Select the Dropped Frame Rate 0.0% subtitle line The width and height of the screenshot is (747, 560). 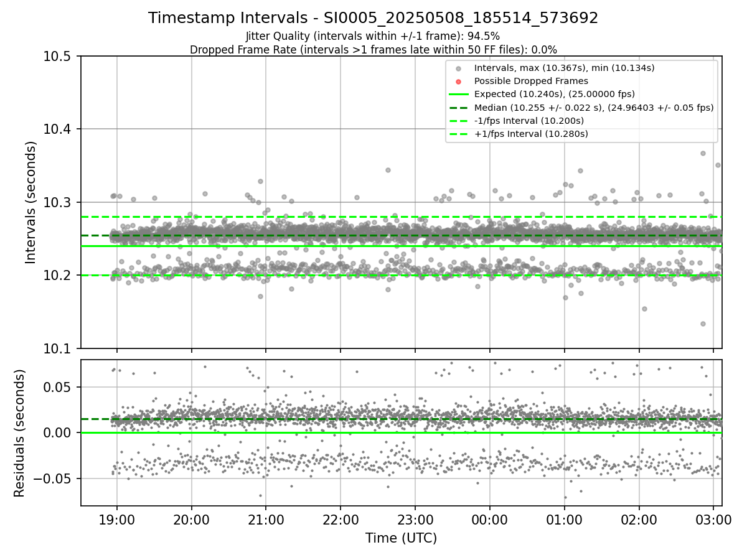point(373,49)
